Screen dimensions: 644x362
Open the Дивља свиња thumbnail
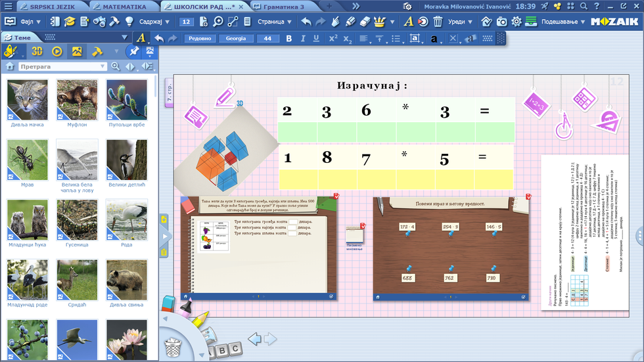(x=126, y=279)
